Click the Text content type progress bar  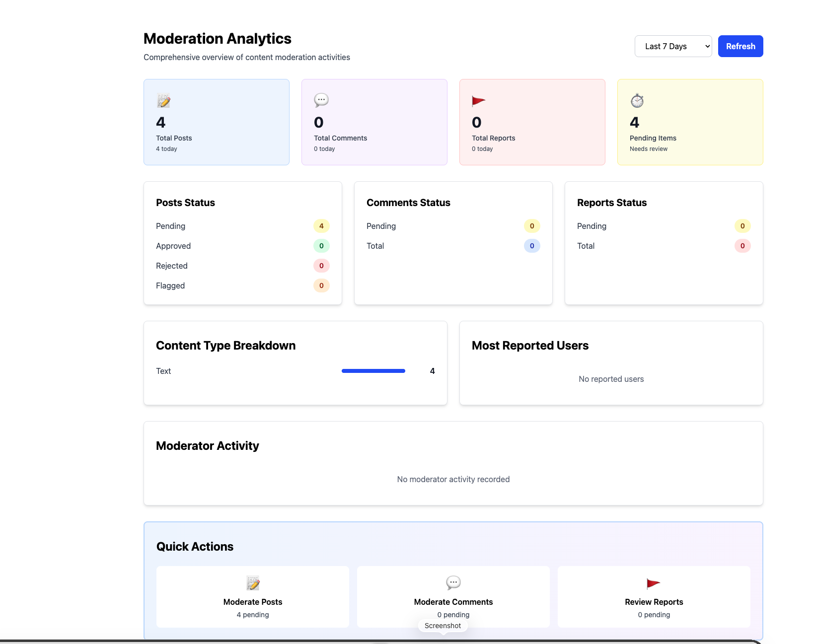pos(372,371)
